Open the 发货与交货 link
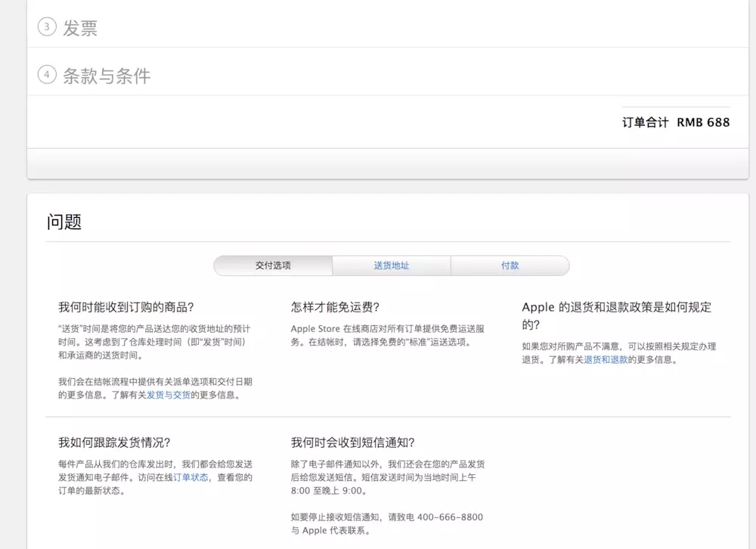756x549 pixels. click(x=169, y=395)
